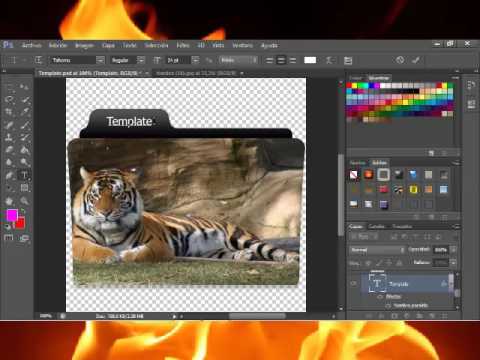Commit text edit with the checkmark icon

(416, 60)
